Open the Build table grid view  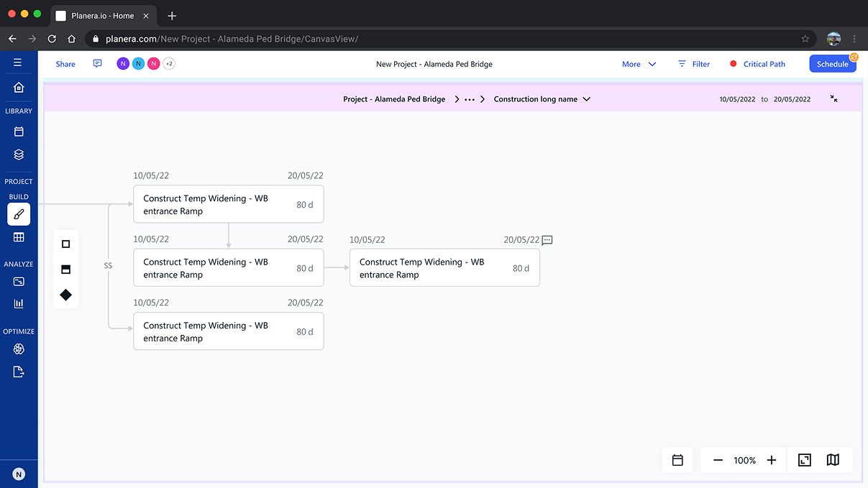pyautogui.click(x=19, y=237)
